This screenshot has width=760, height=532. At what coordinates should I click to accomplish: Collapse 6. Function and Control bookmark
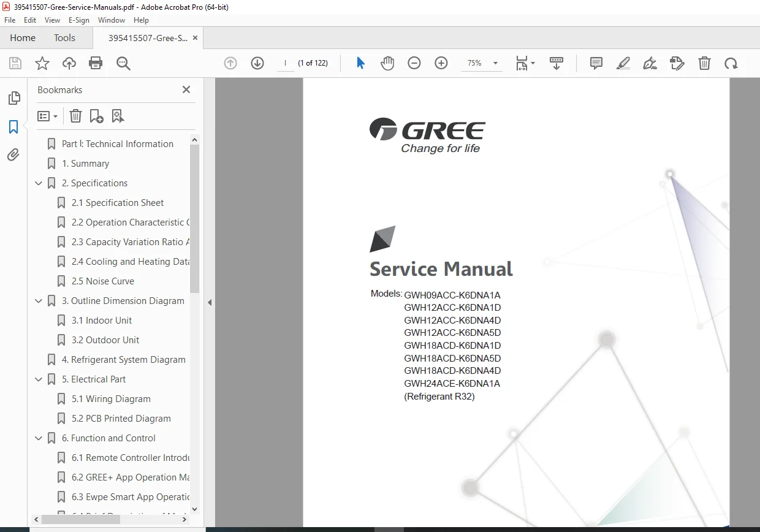tap(39, 438)
